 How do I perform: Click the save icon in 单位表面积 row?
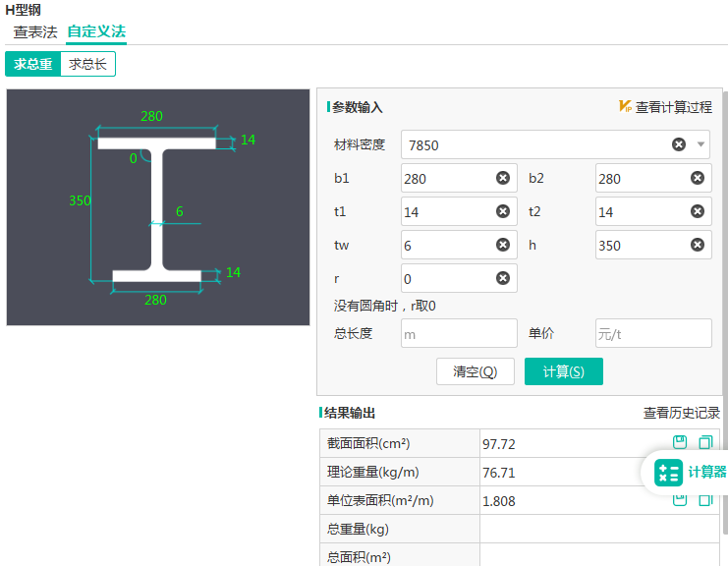680,500
